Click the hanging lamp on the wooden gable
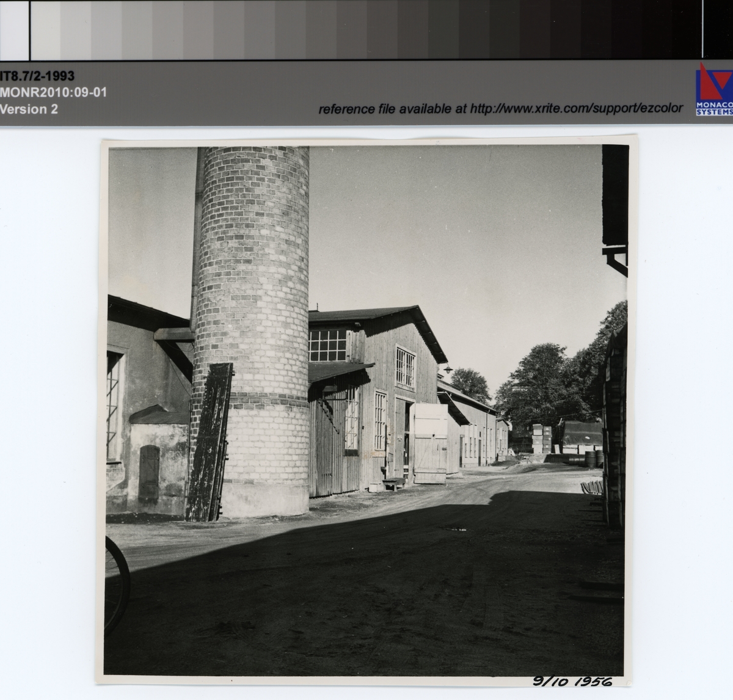 click(x=449, y=368)
